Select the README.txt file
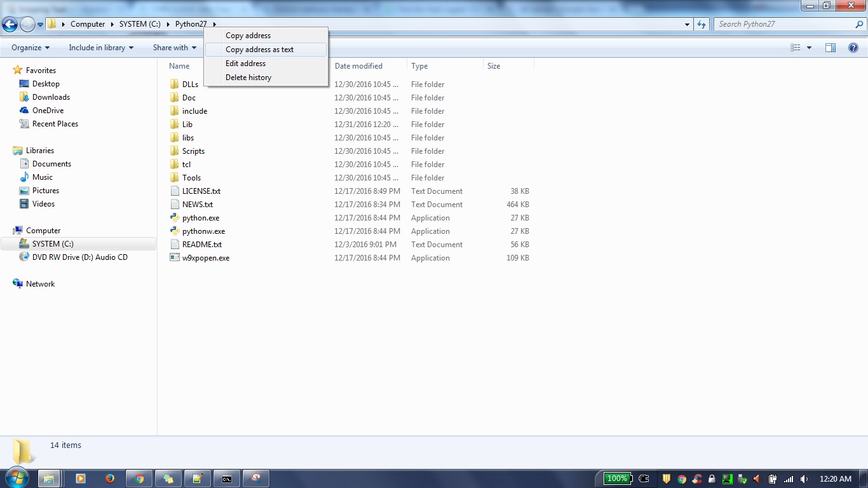The height and width of the screenshot is (488, 868). pyautogui.click(x=201, y=245)
